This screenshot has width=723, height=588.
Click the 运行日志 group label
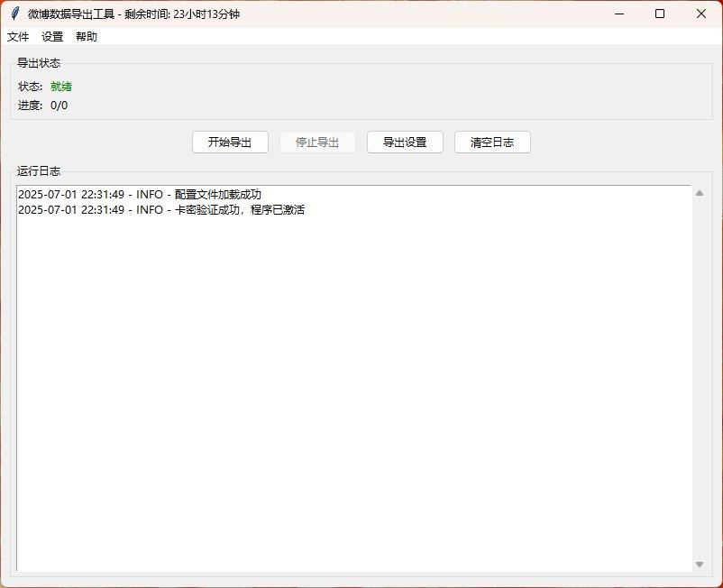[39, 171]
